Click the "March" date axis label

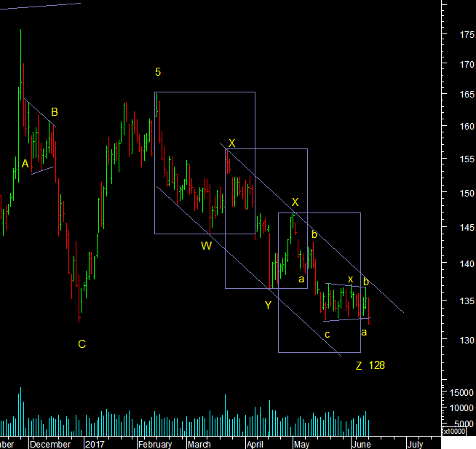tap(199, 445)
